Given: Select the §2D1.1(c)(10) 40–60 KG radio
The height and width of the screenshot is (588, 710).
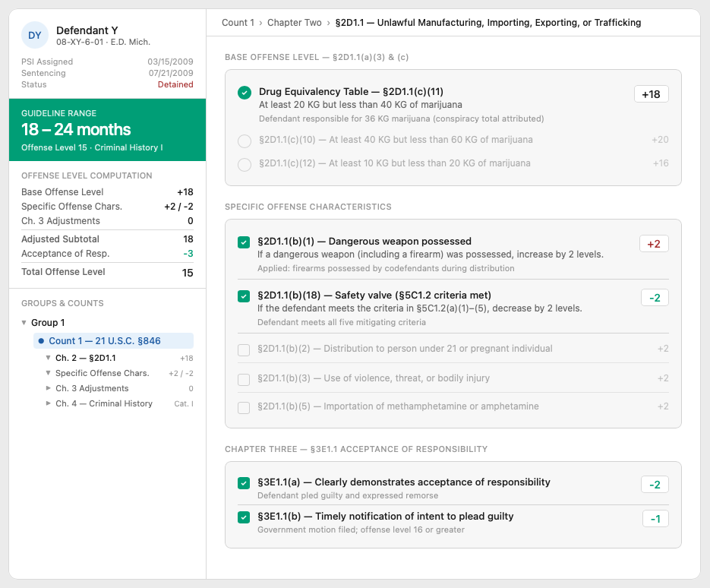Looking at the screenshot, I should click(x=245, y=141).
